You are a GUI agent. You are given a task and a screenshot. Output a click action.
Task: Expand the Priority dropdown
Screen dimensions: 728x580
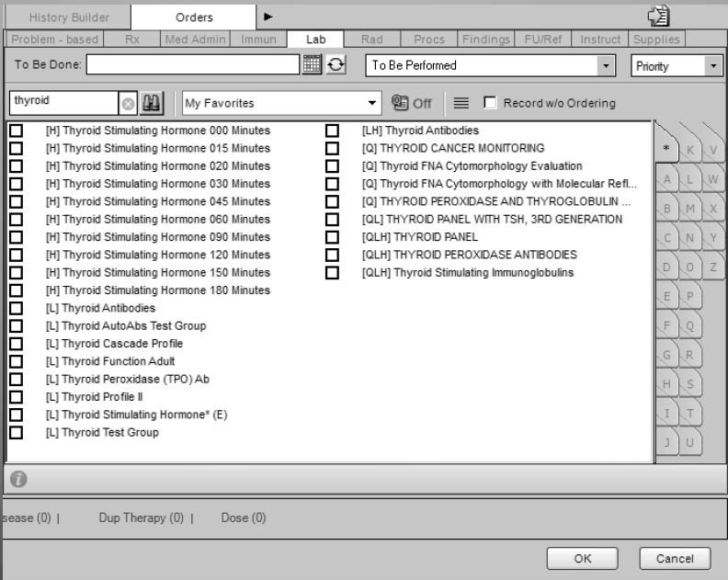(x=712, y=66)
